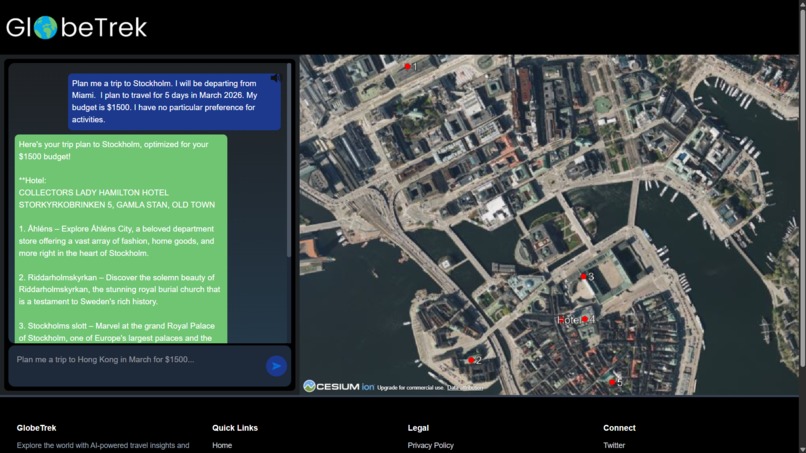The image size is (806, 453).
Task: Click the Connect footer heading
Action: [x=619, y=428]
